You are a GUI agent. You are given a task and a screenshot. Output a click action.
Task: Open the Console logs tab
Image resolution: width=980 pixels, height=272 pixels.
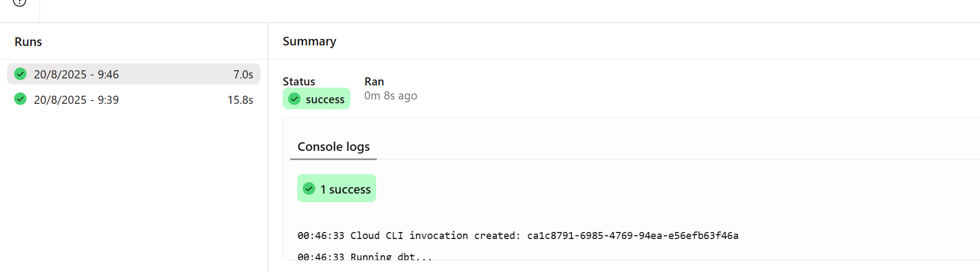pos(334,147)
